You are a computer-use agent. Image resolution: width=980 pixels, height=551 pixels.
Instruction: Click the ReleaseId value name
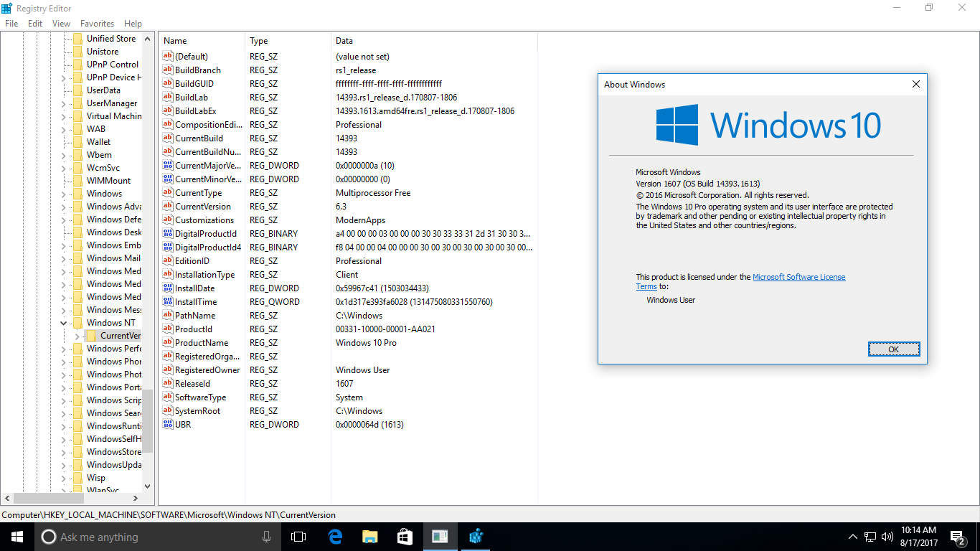coord(192,384)
